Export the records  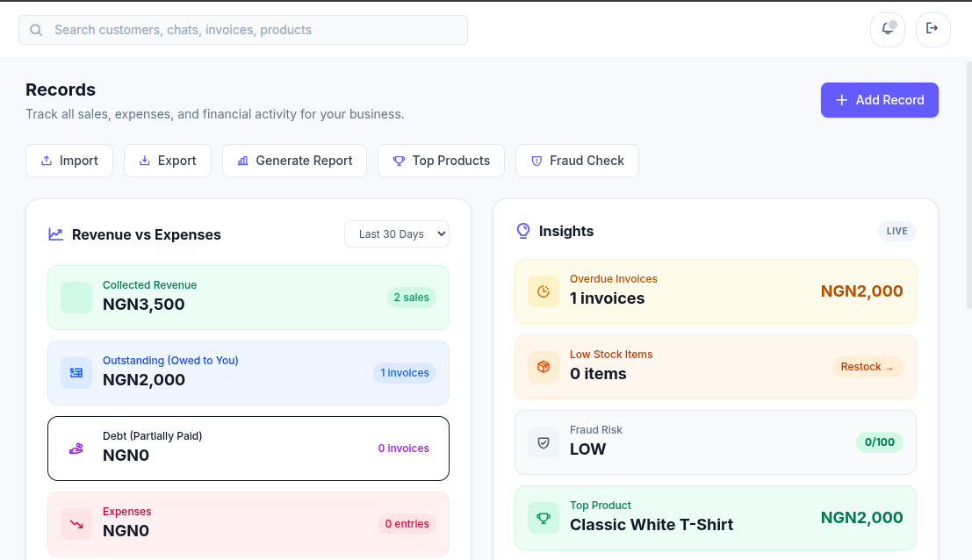pos(168,161)
